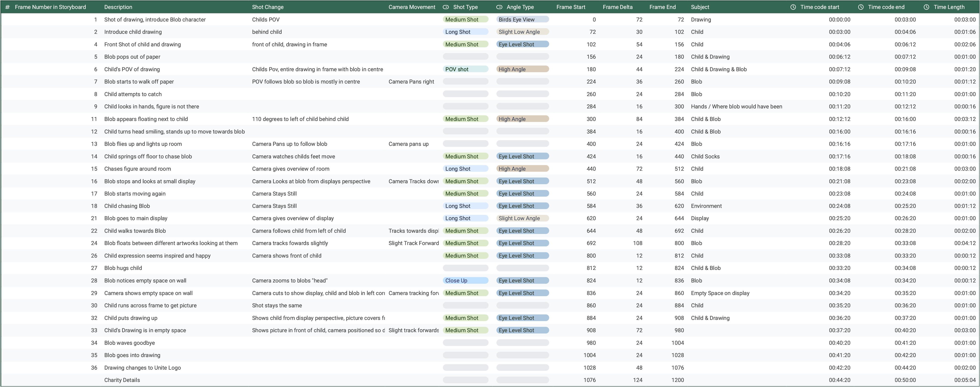This screenshot has height=387, width=980.
Task: Open the empty Shot Type chip for Blob hugs child
Action: 465,268
